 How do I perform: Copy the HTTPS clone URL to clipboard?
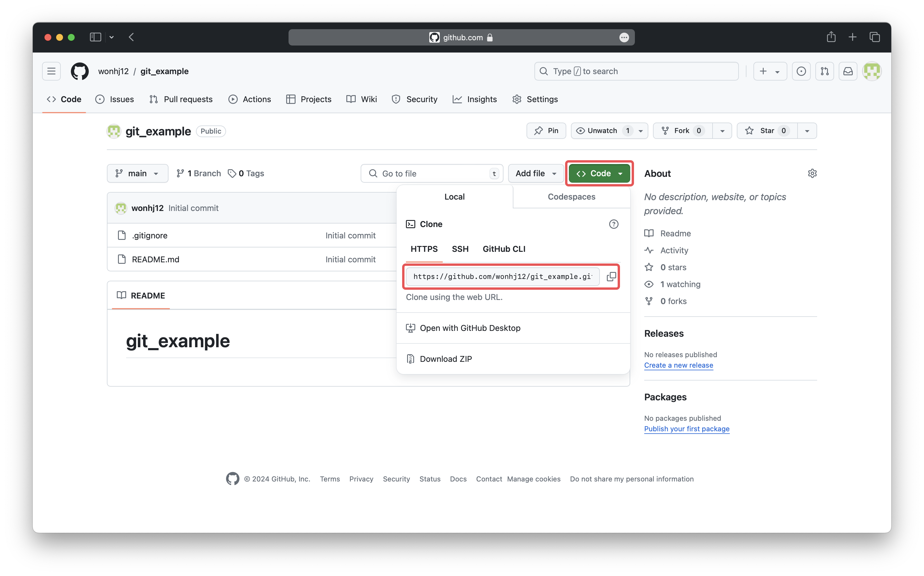pyautogui.click(x=611, y=276)
